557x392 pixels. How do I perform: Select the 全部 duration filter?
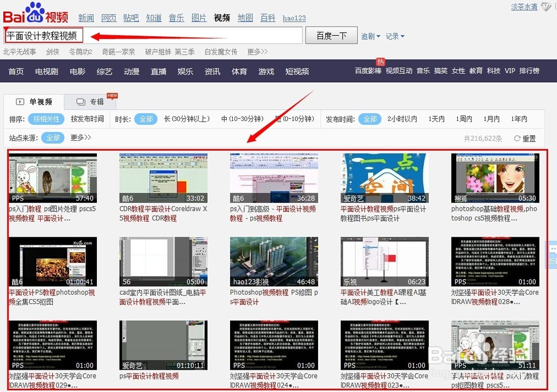click(146, 119)
